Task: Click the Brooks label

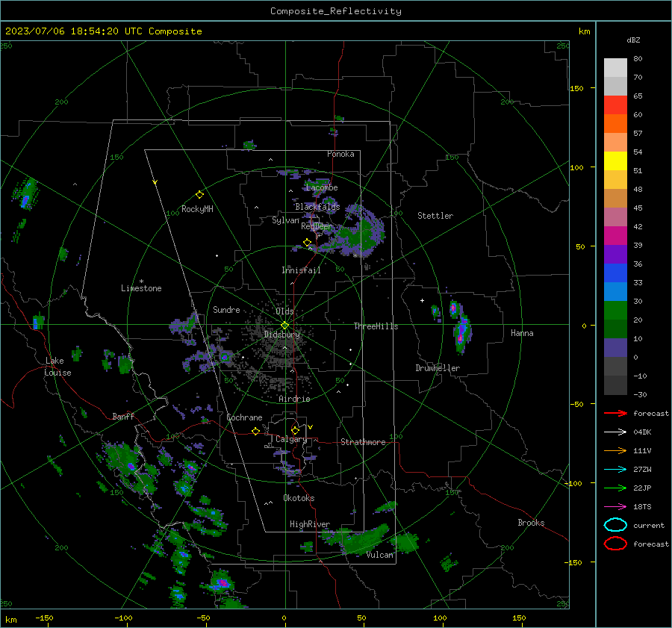Action: tap(531, 523)
